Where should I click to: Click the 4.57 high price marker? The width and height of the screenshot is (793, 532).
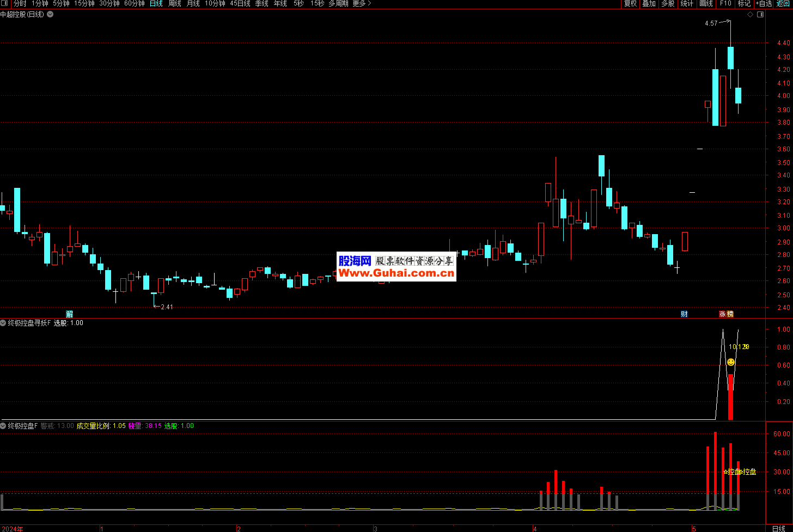click(711, 23)
